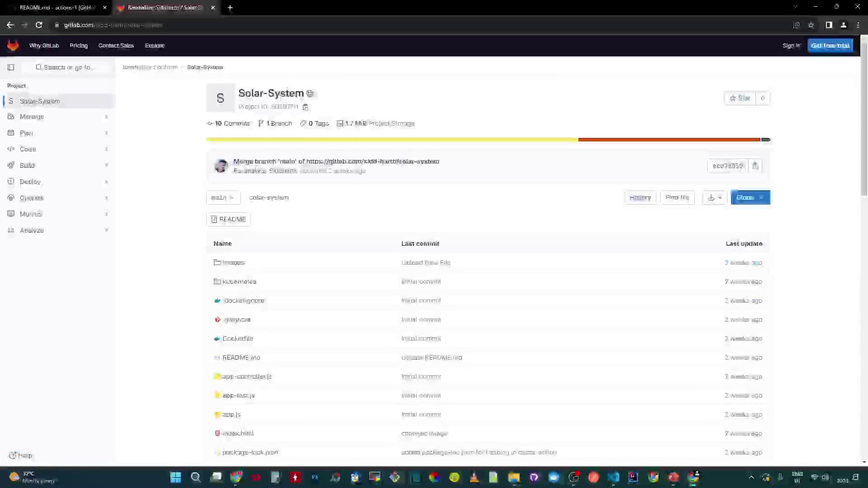Open the main branch selector
Screen dimensions: 868x488
click(223, 197)
